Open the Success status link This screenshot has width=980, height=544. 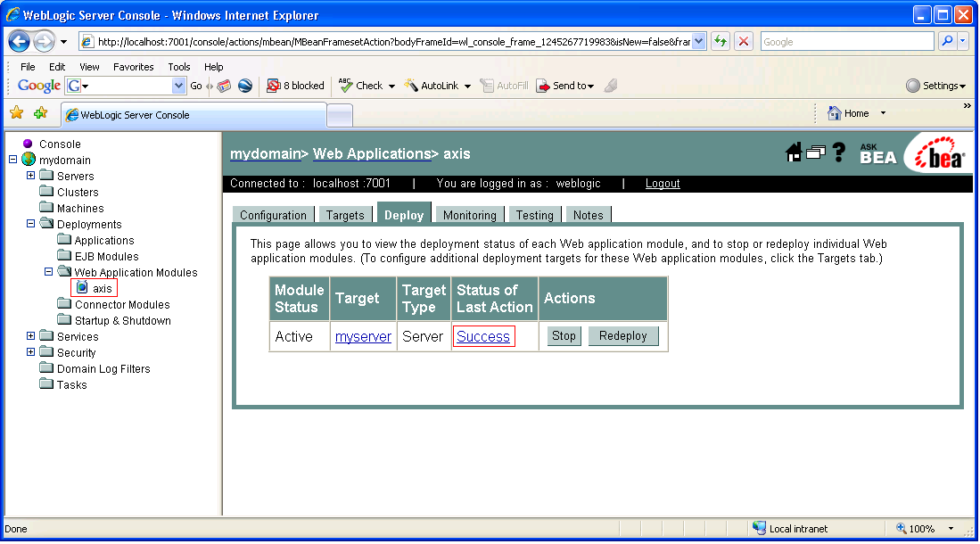coord(483,336)
